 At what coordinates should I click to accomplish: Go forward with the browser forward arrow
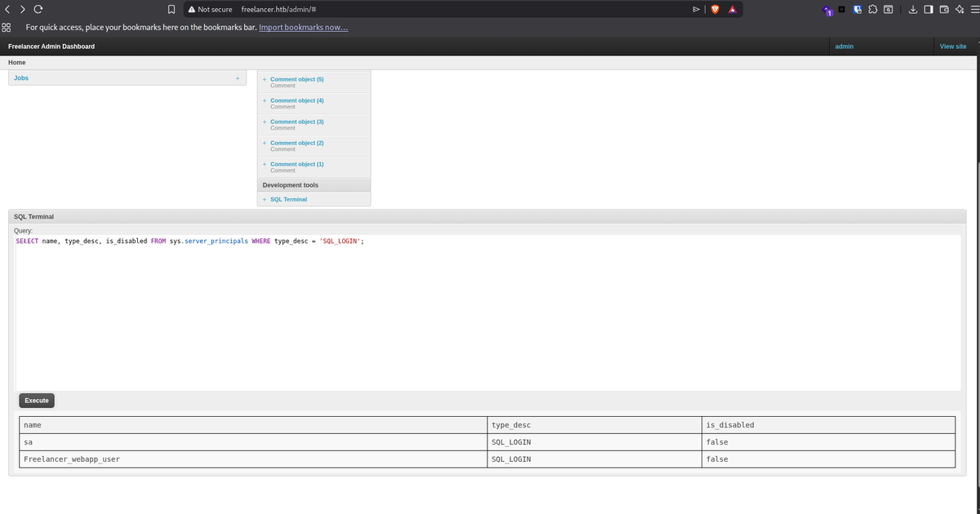click(x=21, y=9)
